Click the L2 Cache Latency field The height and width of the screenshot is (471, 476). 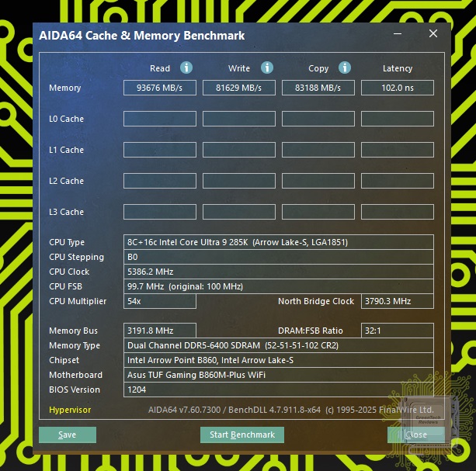pyautogui.click(x=398, y=181)
